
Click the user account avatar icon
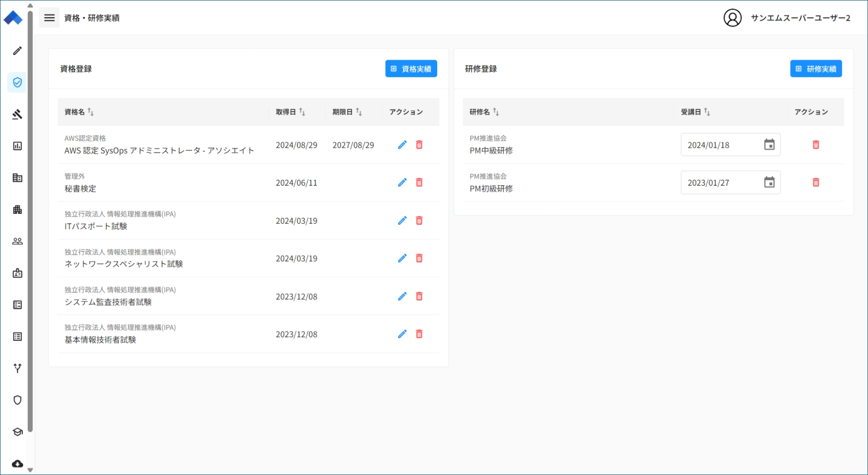(733, 18)
